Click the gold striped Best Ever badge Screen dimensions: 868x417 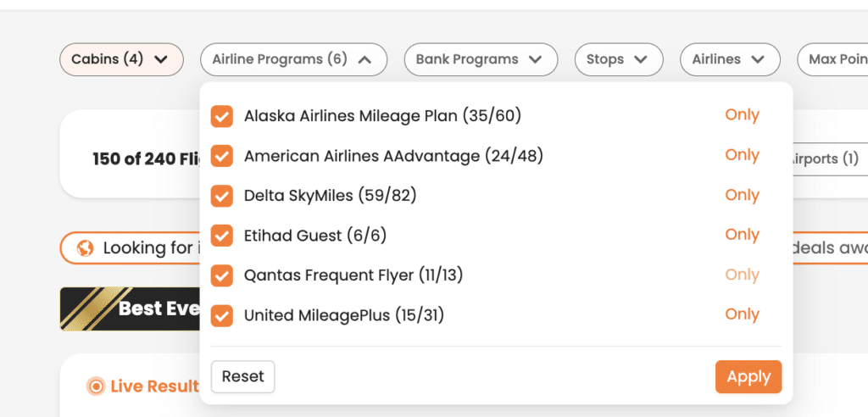pos(130,309)
